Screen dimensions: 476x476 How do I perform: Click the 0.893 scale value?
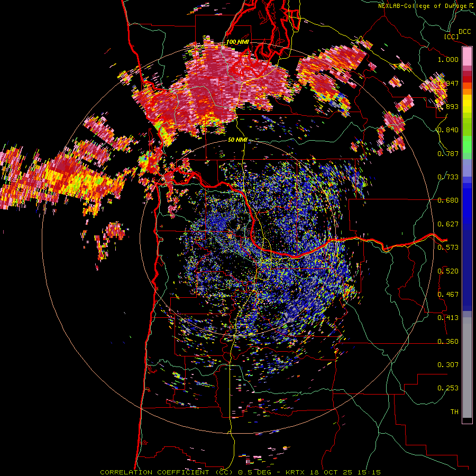[448, 106]
